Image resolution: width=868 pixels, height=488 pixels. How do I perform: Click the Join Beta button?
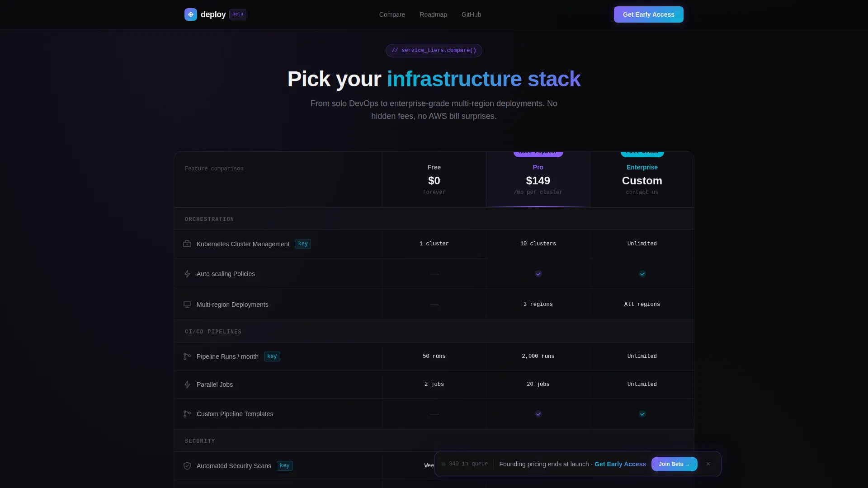[x=674, y=464]
